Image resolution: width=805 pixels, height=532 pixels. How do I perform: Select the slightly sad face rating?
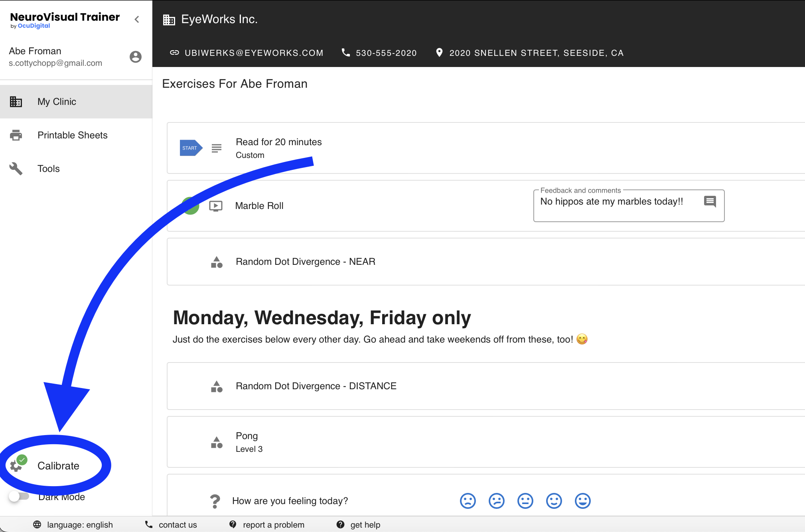pos(497,501)
